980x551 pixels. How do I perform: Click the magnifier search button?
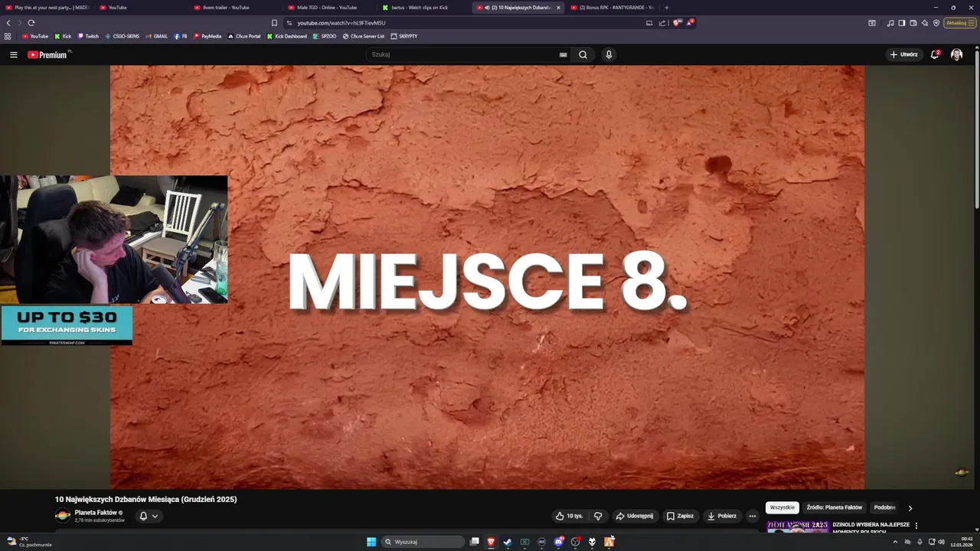tap(583, 54)
